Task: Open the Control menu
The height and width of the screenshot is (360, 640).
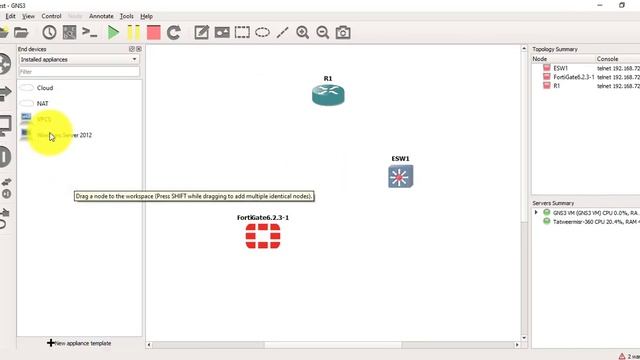Action: (x=51, y=16)
